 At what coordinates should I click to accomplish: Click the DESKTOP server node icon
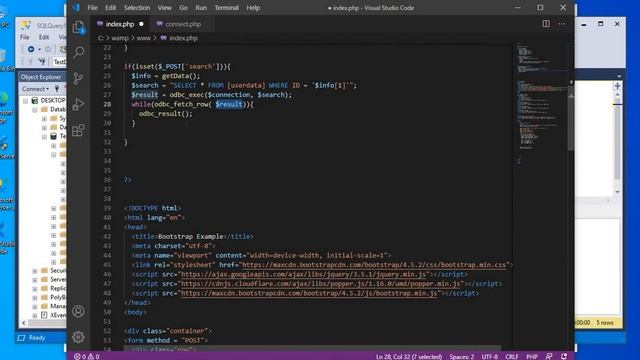tap(35, 100)
